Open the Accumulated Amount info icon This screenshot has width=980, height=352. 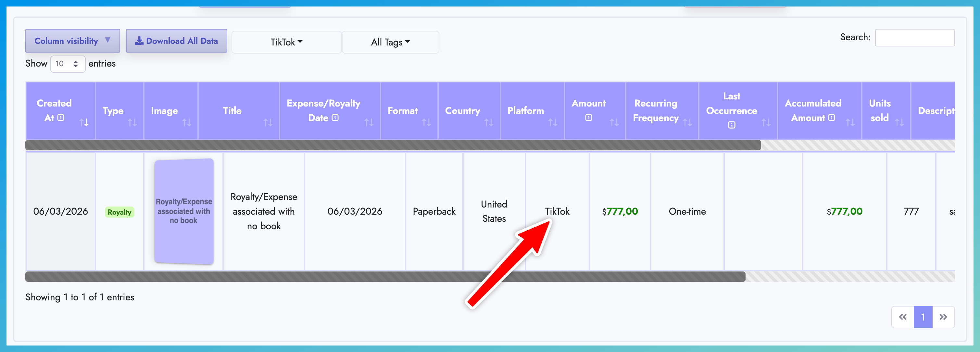pyautogui.click(x=832, y=118)
